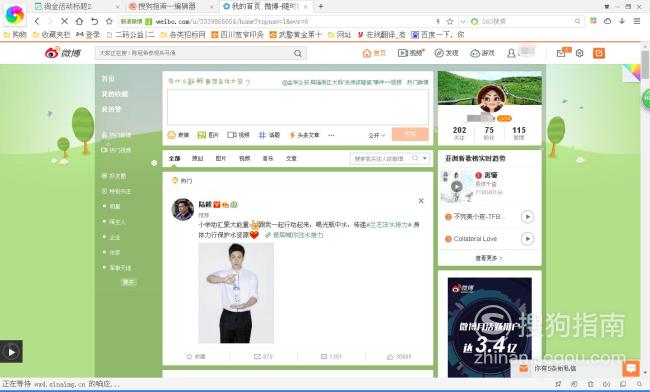Select the 视频 feed tab

(245, 158)
